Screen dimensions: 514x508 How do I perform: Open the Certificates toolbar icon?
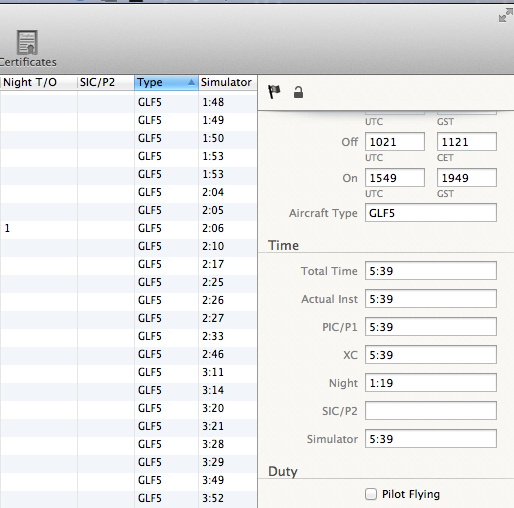coord(27,48)
